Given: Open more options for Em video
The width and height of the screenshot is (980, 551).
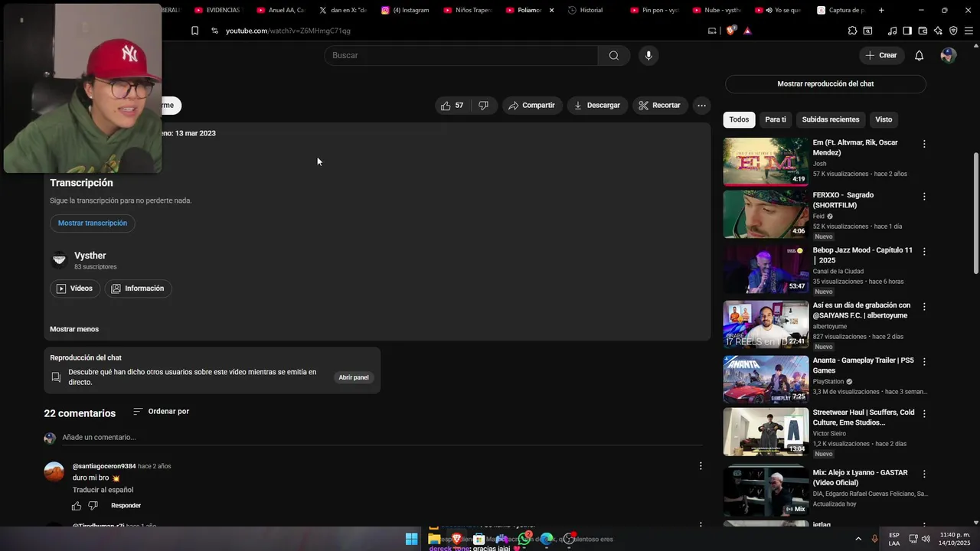Looking at the screenshot, I should (x=924, y=144).
